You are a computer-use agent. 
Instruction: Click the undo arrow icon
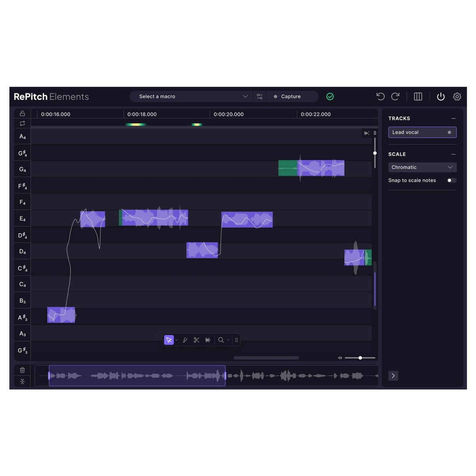(380, 96)
